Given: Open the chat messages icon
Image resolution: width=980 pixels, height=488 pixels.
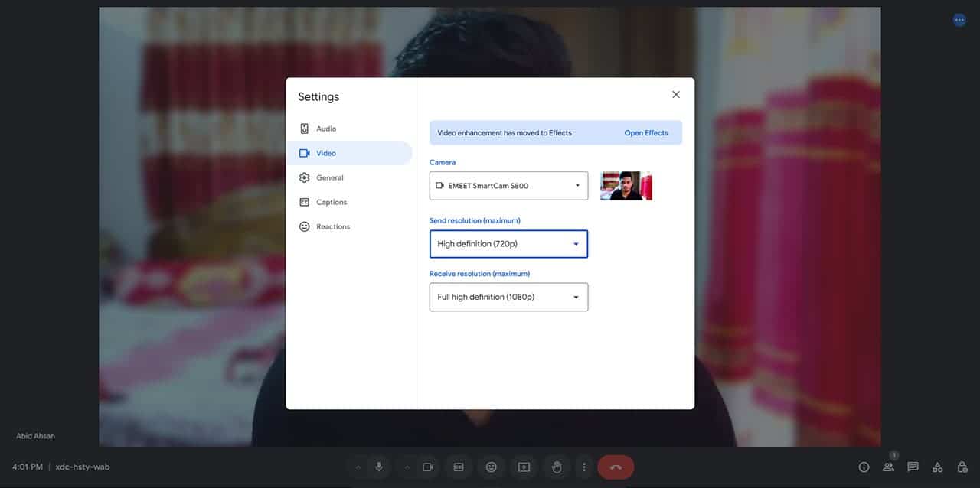Looking at the screenshot, I should pos(913,467).
